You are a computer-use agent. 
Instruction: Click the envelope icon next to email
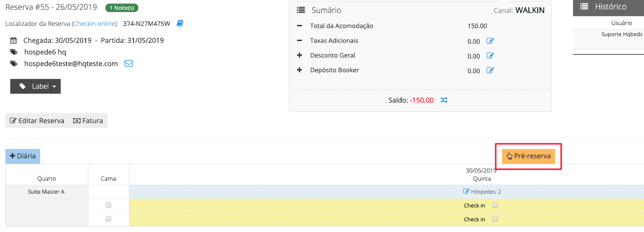(129, 63)
